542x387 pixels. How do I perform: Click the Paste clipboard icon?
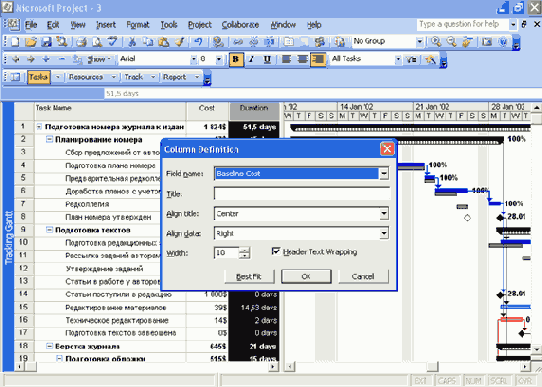point(163,42)
